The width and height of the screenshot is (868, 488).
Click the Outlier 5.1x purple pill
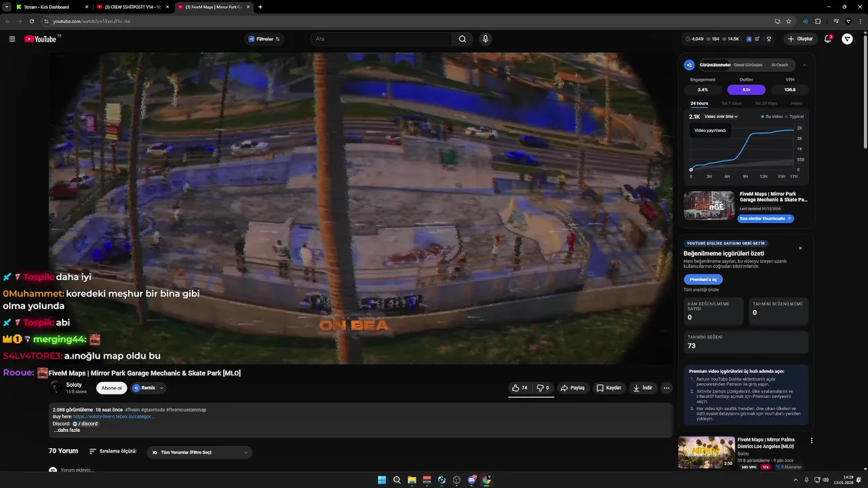(x=746, y=89)
